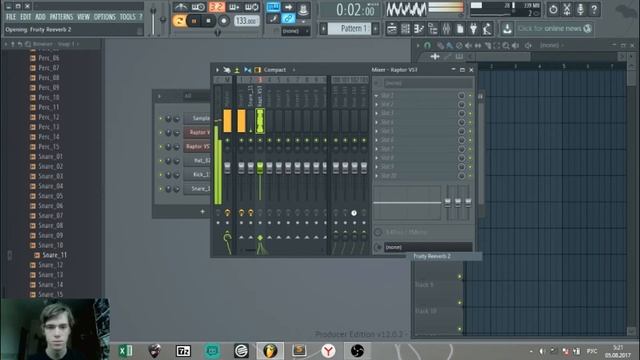Mute the Raptor VST mixer track

(x=260, y=140)
